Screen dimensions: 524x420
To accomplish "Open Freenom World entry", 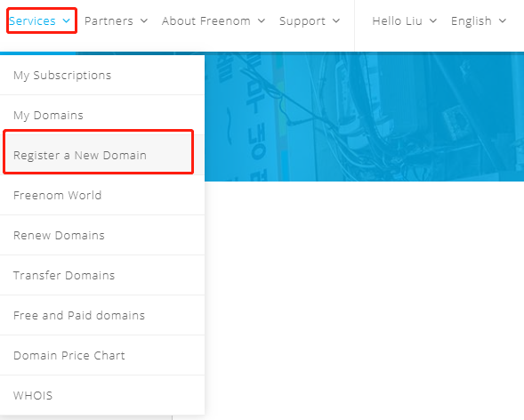I will [102, 196].
